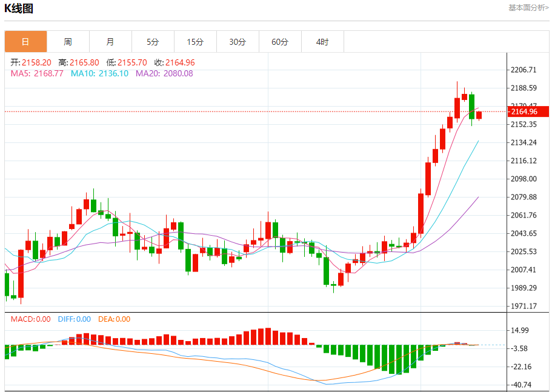
Task: Click the K线图 heading
Action: click(19, 8)
